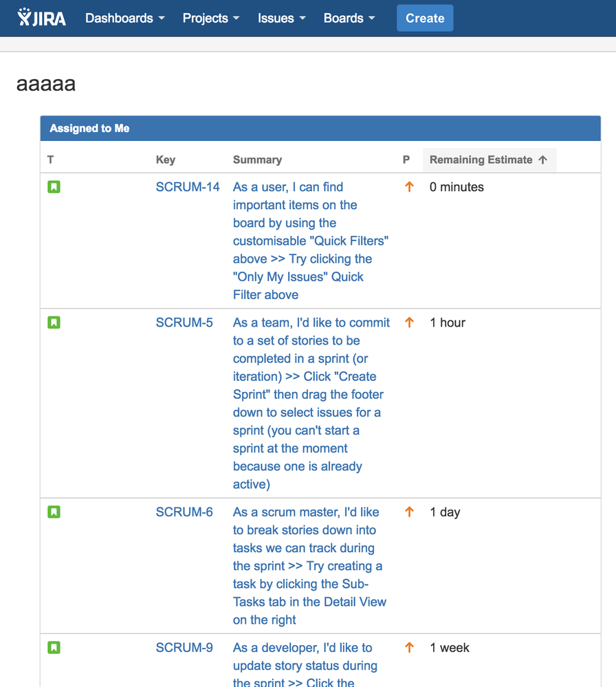Click story type icon for SCRUM-5

54,323
